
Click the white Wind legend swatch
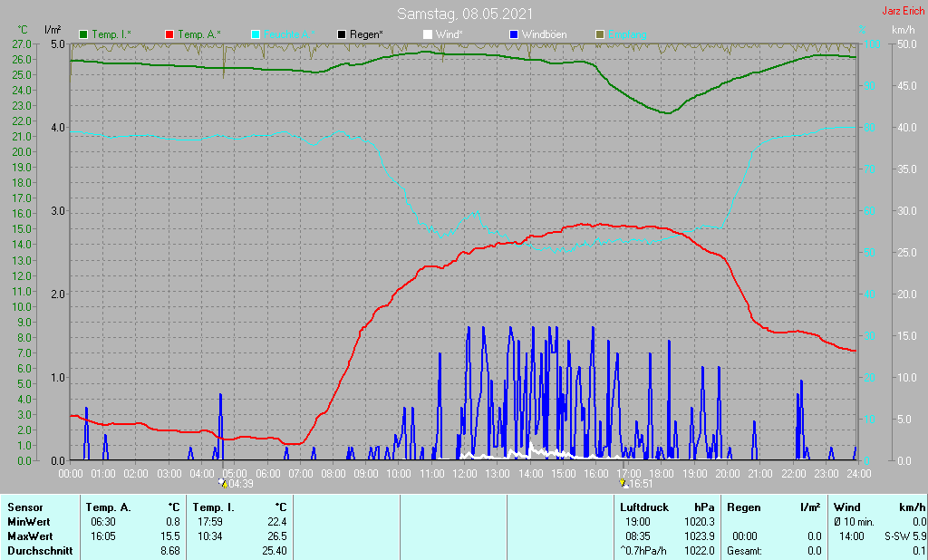(x=428, y=34)
